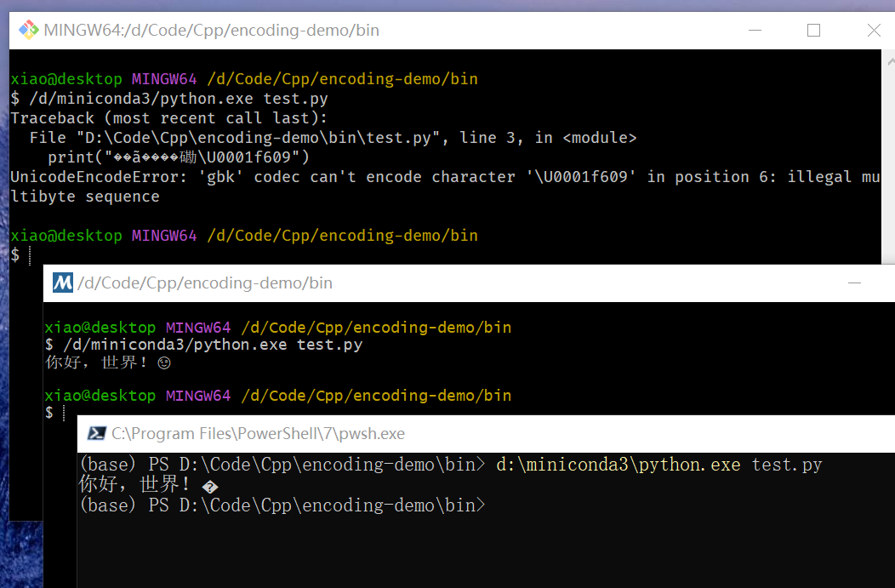Image resolution: width=895 pixels, height=588 pixels.
Task: Click the last PowerShell (base) PS prompt line
Action: click(x=281, y=505)
